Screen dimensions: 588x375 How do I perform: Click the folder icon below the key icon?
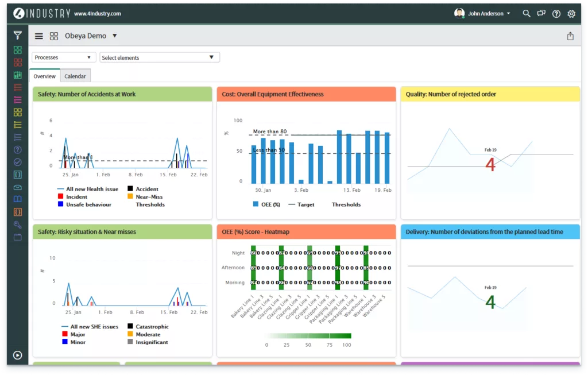pyautogui.click(x=18, y=237)
